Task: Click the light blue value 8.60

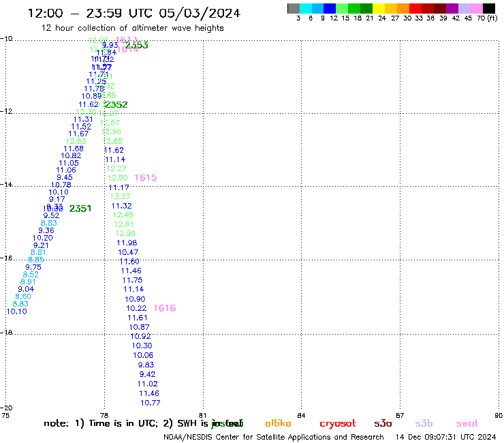Action: [x=23, y=296]
